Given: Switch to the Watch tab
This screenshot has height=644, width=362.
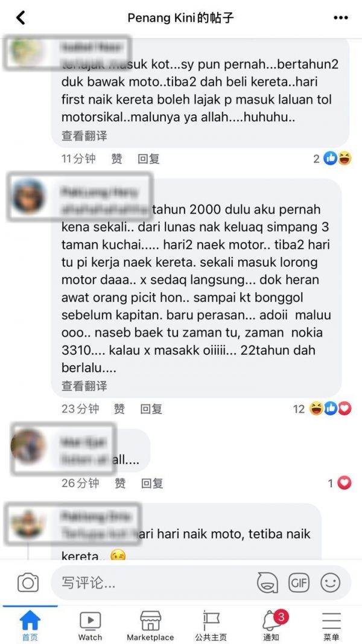Looking at the screenshot, I should click(90, 626).
